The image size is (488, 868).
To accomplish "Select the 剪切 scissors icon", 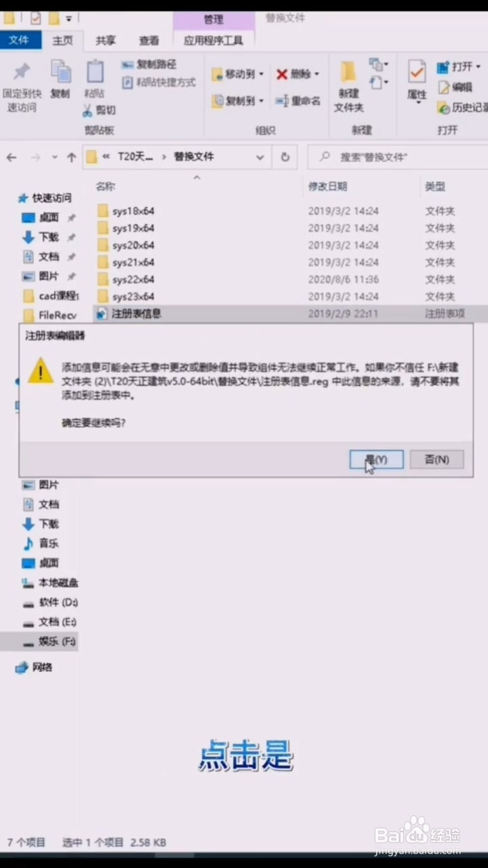I will (88, 110).
